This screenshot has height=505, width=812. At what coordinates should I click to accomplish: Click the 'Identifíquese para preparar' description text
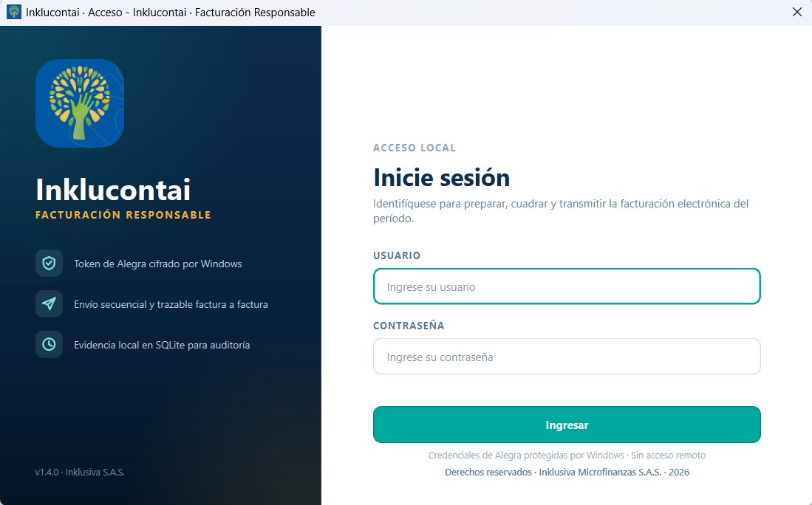pos(561,211)
